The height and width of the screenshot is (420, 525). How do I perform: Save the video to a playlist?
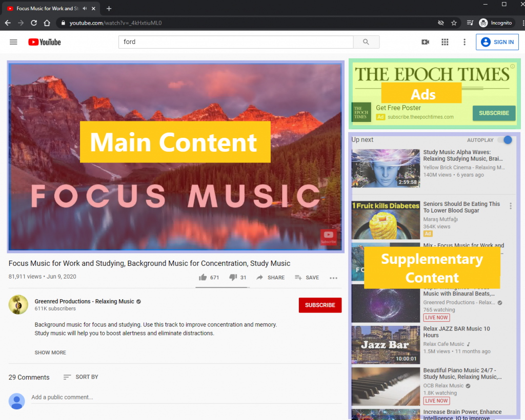point(307,277)
